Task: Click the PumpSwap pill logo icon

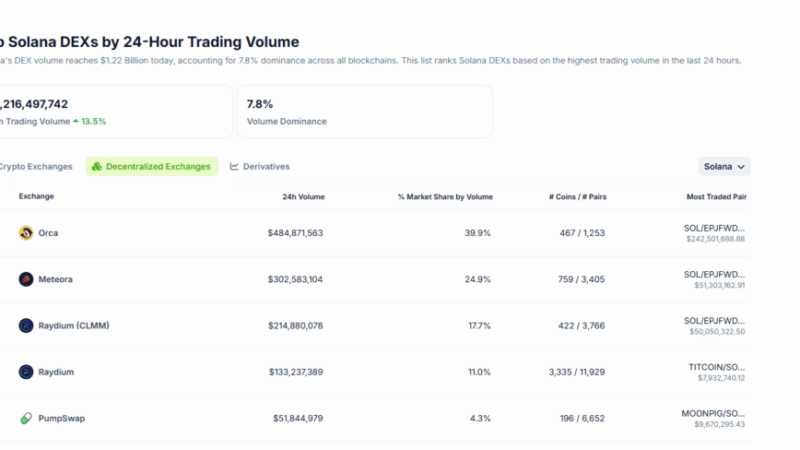Action: tap(26, 418)
